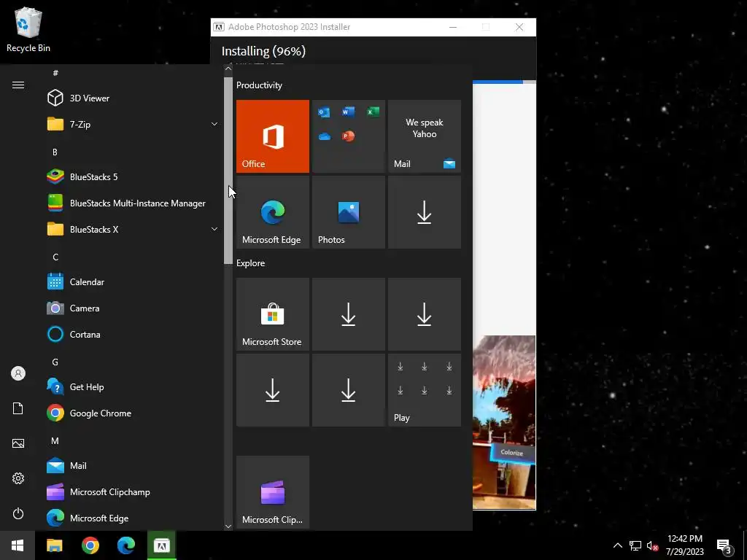Click the Microsoft Clipchamp tile

[273, 492]
